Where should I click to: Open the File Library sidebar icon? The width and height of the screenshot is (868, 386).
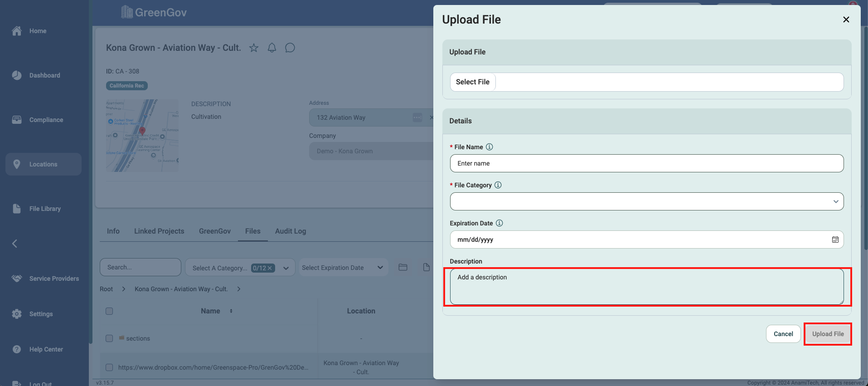coord(17,209)
